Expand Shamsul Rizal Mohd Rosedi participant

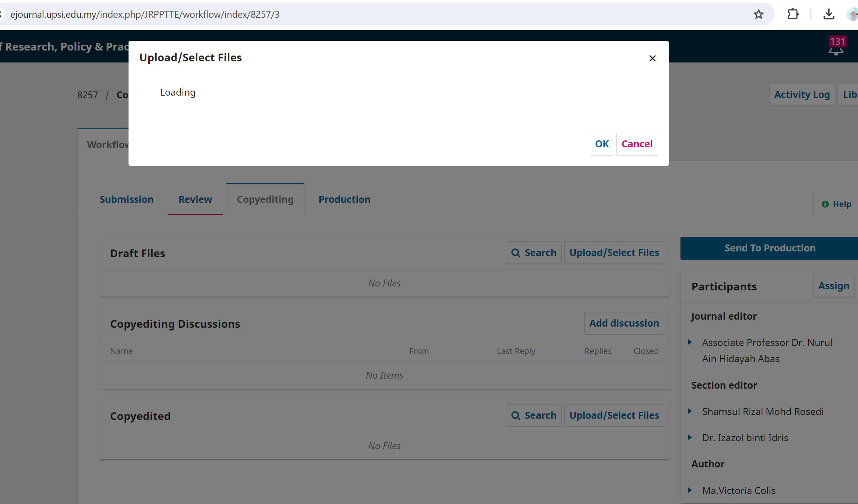coord(690,411)
